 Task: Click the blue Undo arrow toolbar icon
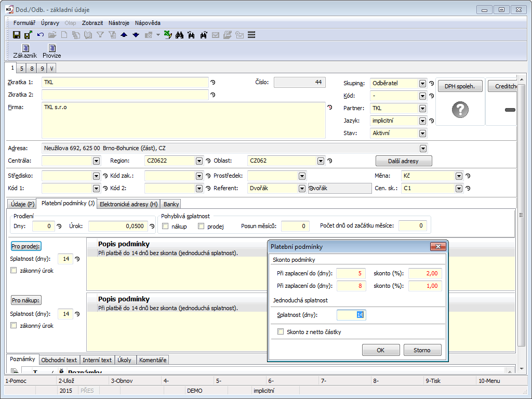(41, 35)
